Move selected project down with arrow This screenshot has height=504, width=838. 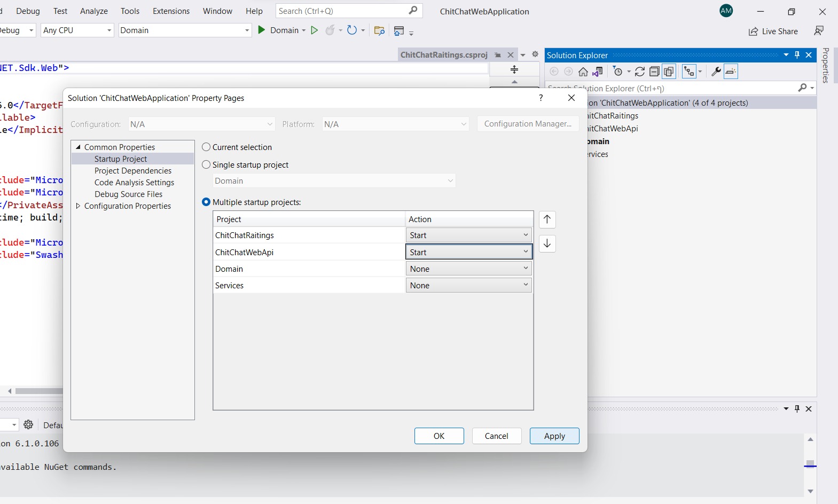click(x=547, y=243)
